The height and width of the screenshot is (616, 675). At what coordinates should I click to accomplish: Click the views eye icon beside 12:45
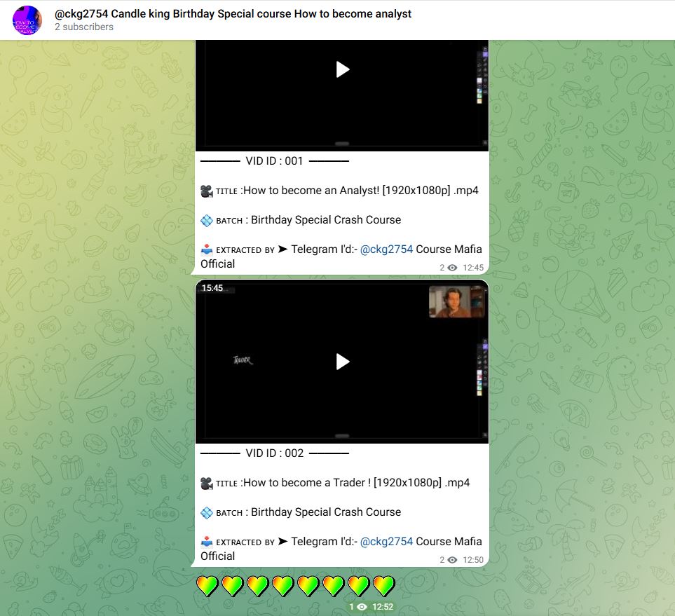coord(452,268)
